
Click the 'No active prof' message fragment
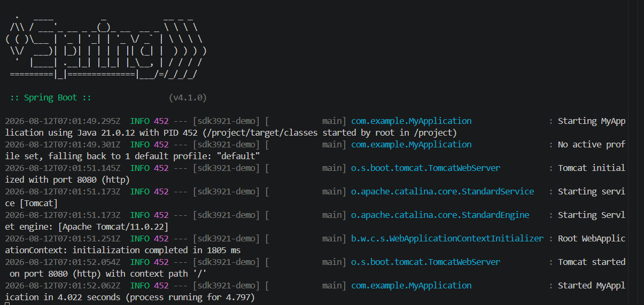click(592, 145)
